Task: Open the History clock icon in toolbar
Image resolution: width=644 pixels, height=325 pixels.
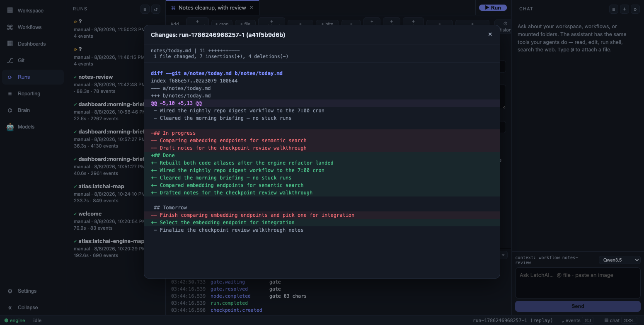Action: pyautogui.click(x=505, y=24)
